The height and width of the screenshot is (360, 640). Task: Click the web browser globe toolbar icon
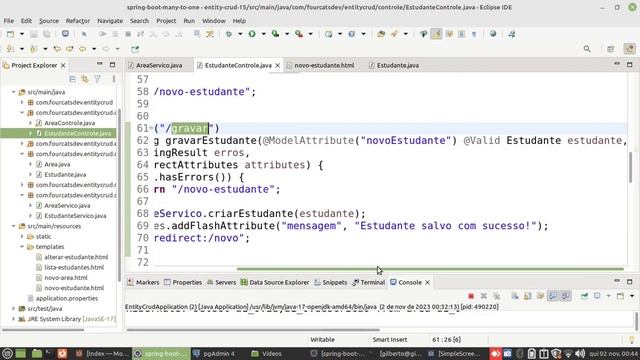click(x=493, y=34)
